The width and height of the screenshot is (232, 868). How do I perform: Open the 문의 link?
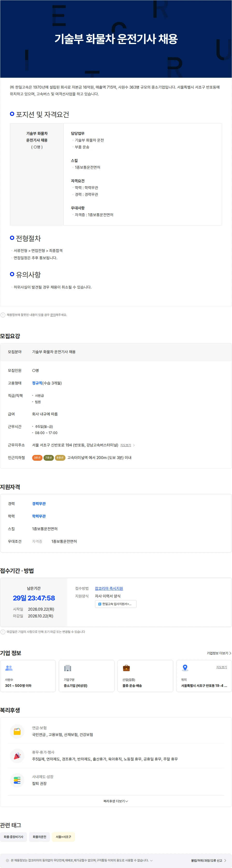(53, 315)
